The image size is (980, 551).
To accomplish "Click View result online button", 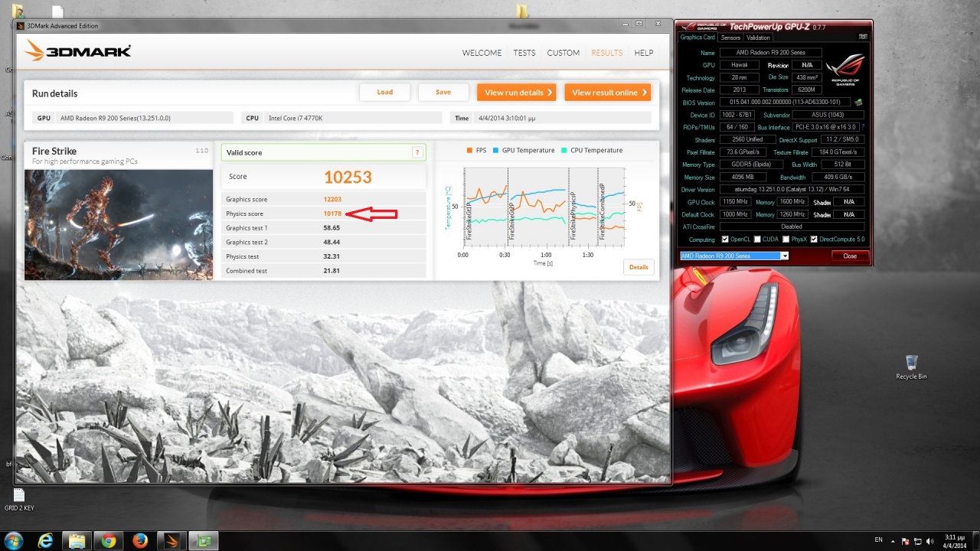I will tap(608, 93).
